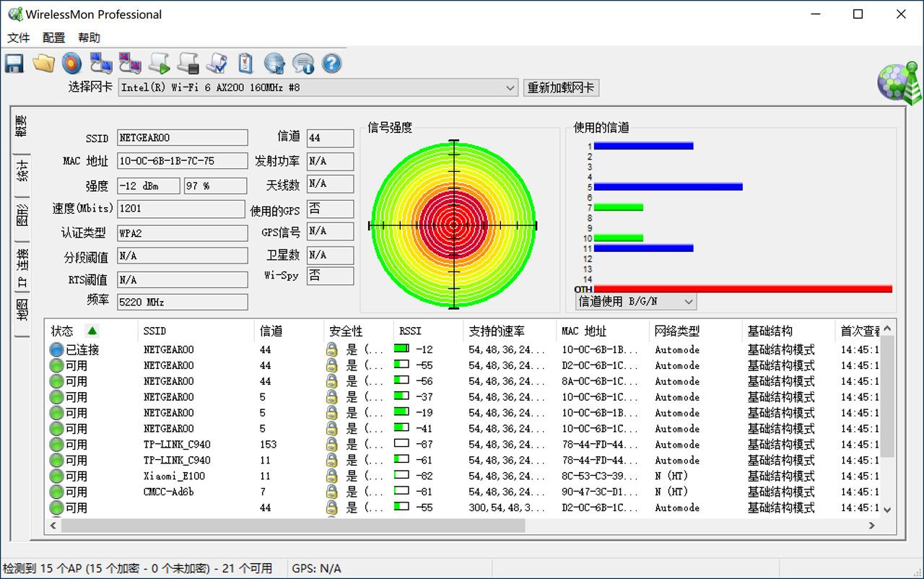Open the 配置 menu

tap(53, 38)
